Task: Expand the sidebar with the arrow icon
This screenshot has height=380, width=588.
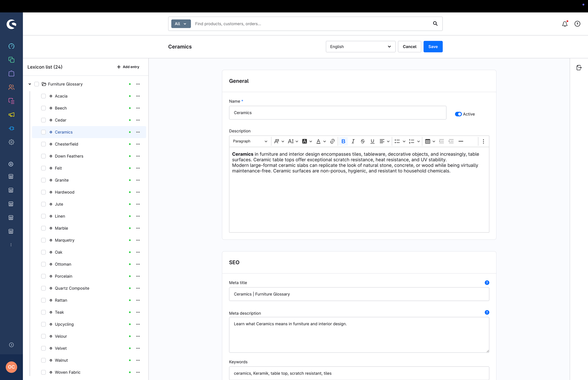Action: (11, 345)
